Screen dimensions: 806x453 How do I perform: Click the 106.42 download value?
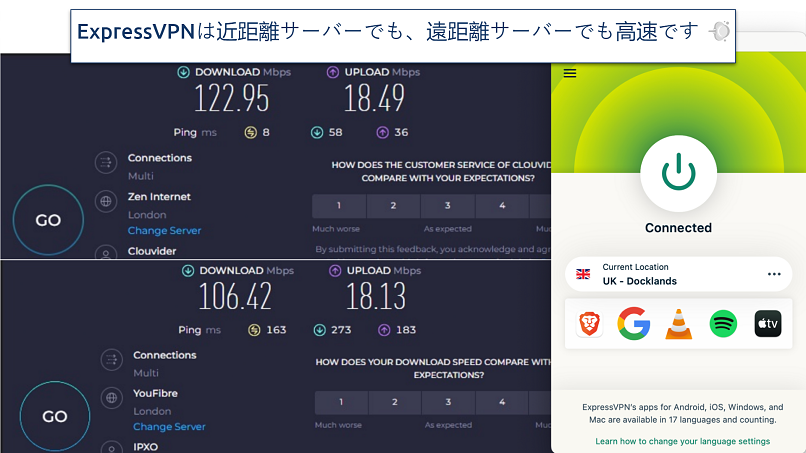coord(235,297)
